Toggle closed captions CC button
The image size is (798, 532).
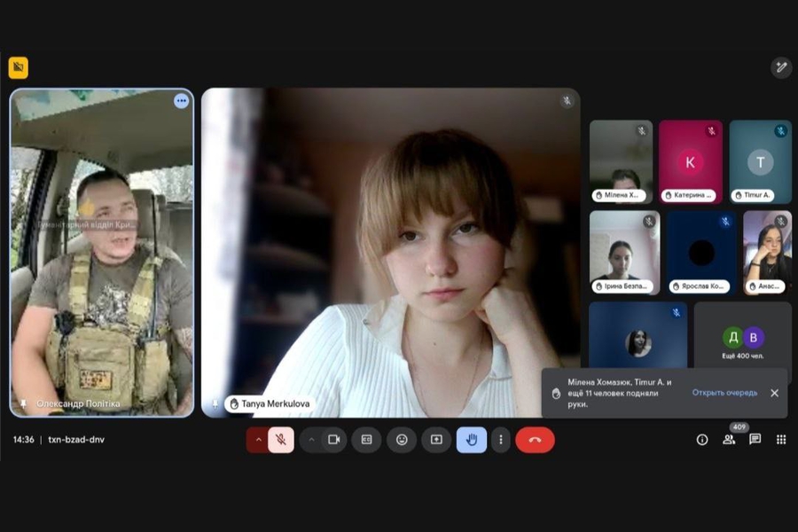pyautogui.click(x=366, y=440)
